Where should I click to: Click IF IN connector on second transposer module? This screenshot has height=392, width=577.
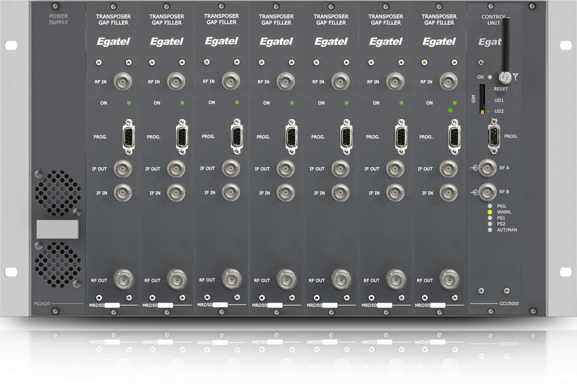(x=176, y=193)
